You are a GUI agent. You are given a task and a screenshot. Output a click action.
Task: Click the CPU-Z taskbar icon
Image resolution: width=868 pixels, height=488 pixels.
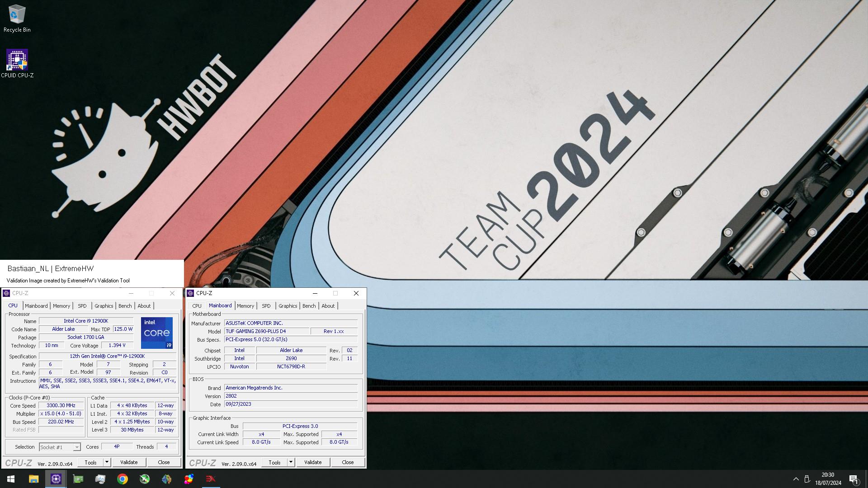tap(56, 479)
